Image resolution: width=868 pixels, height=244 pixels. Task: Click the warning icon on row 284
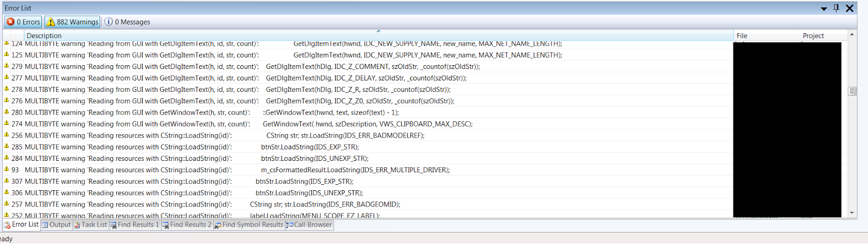(x=7, y=158)
